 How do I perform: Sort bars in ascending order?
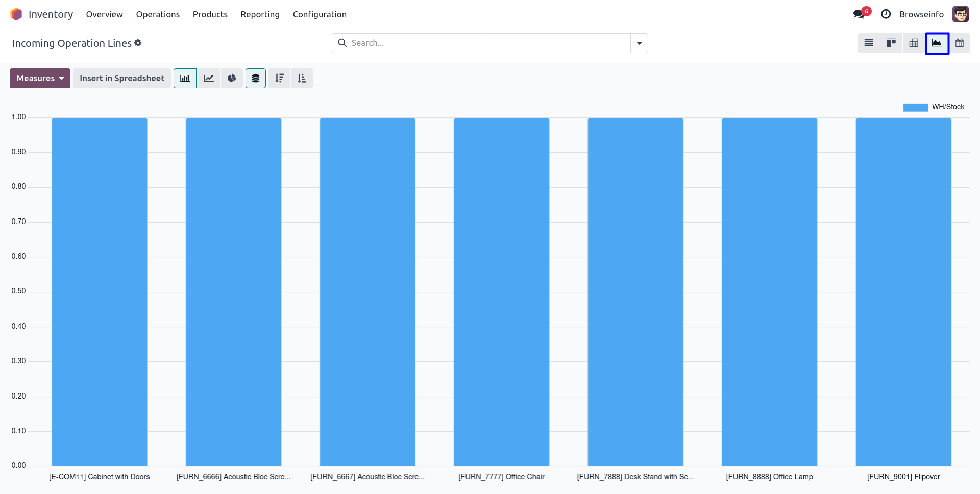[x=302, y=79]
